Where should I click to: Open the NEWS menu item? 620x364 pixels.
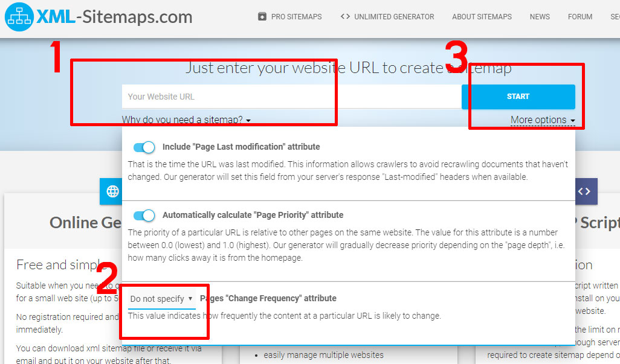[x=540, y=16]
